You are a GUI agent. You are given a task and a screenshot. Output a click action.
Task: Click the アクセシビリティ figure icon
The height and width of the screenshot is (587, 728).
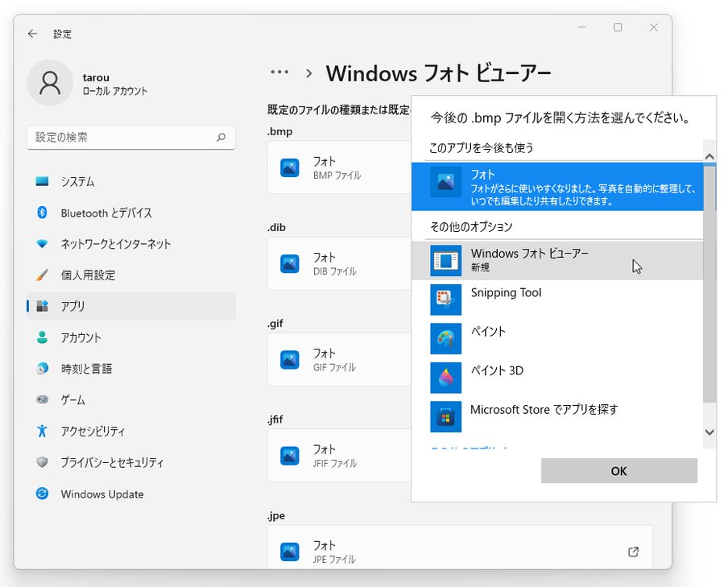coord(42,431)
